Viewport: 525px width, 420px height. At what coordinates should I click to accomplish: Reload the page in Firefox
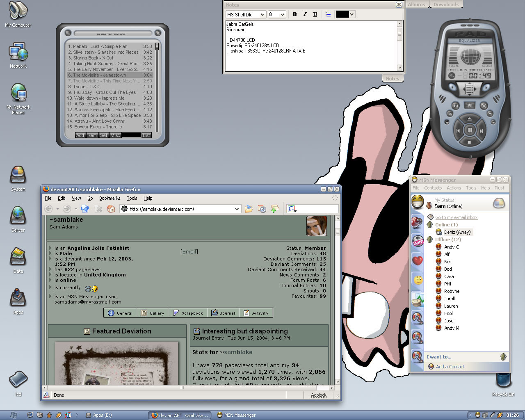(85, 209)
